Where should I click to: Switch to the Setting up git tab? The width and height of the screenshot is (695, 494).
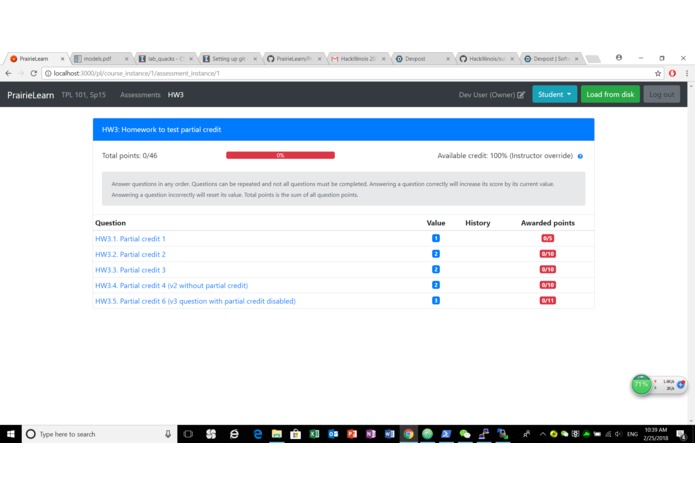228,58
